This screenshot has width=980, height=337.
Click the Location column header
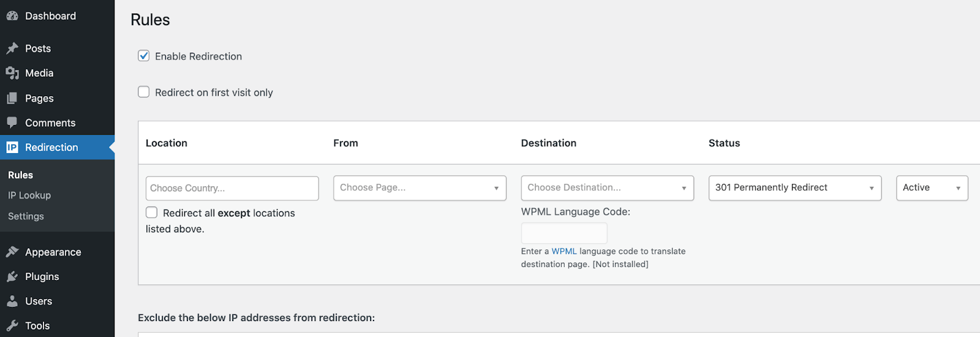tap(167, 143)
